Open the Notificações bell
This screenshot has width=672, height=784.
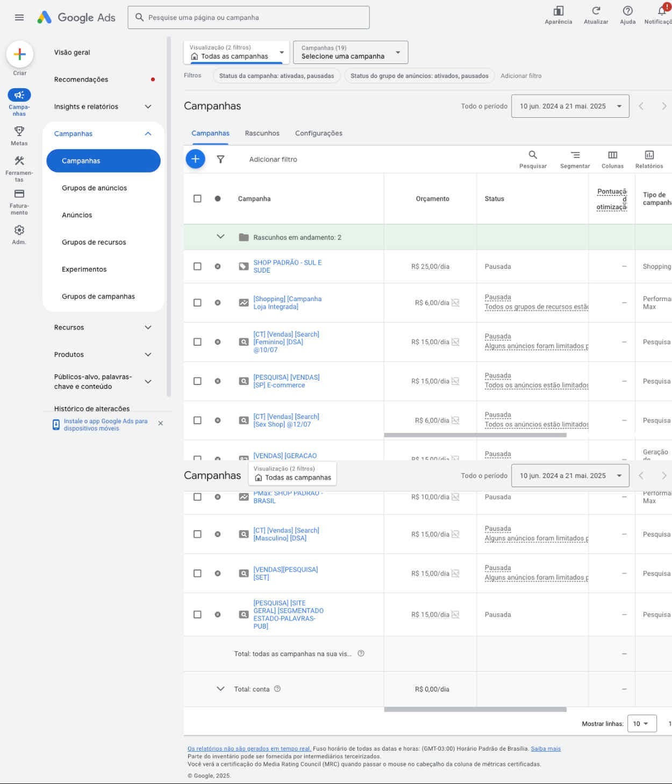662,11
